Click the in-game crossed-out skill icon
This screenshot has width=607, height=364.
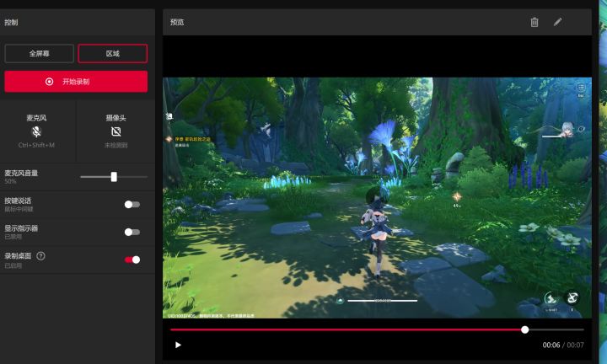coord(572,297)
